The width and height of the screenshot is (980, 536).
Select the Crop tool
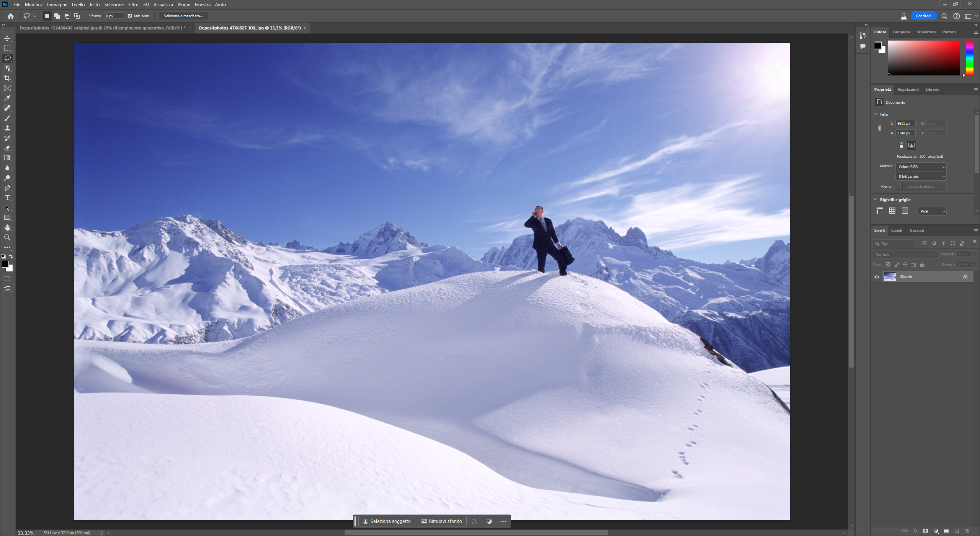click(7, 78)
